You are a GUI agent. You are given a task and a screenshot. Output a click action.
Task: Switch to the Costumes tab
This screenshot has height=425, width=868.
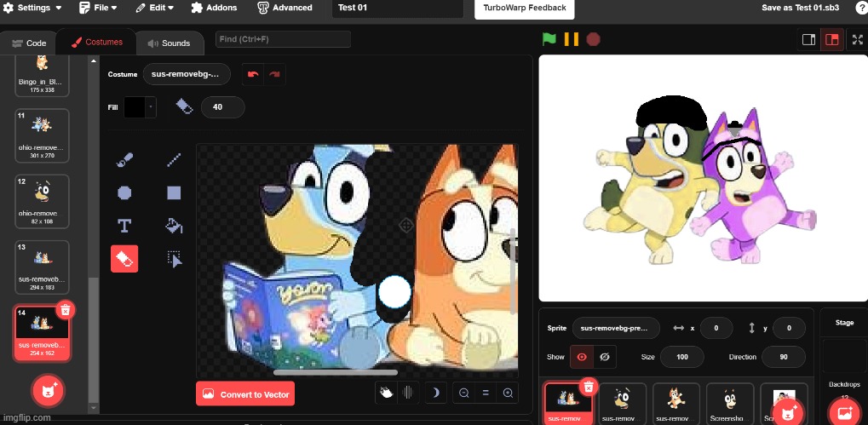point(97,42)
